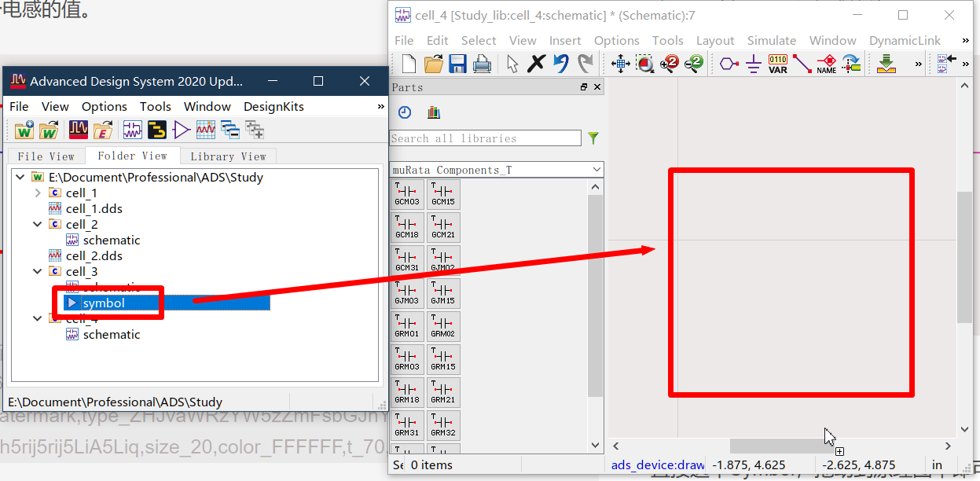Open design folder icon in schematic toolbar

pyautogui.click(x=433, y=64)
